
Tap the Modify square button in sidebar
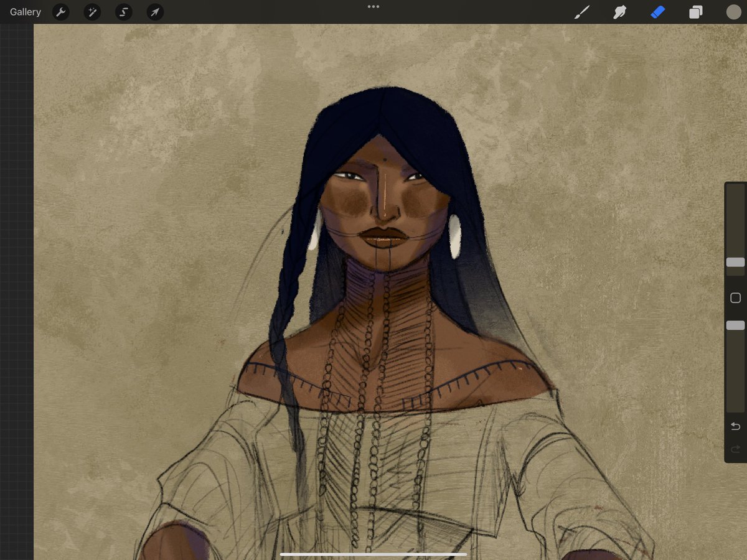coord(735,298)
